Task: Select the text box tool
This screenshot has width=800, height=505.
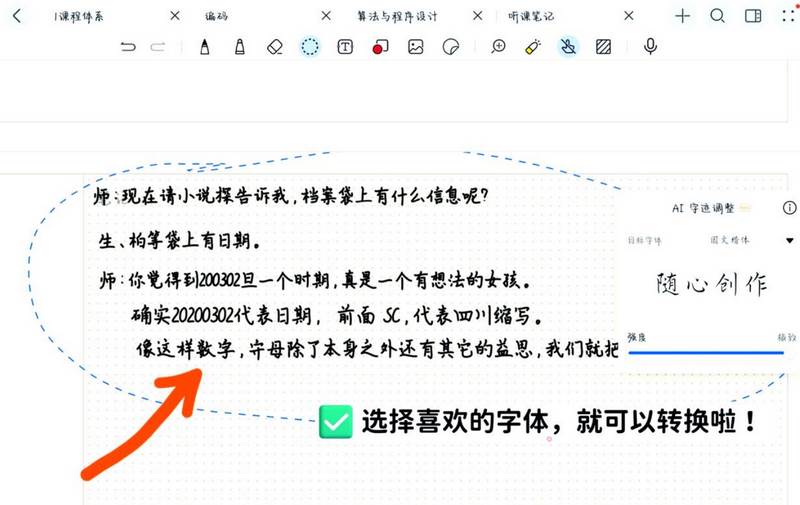Action: click(345, 47)
